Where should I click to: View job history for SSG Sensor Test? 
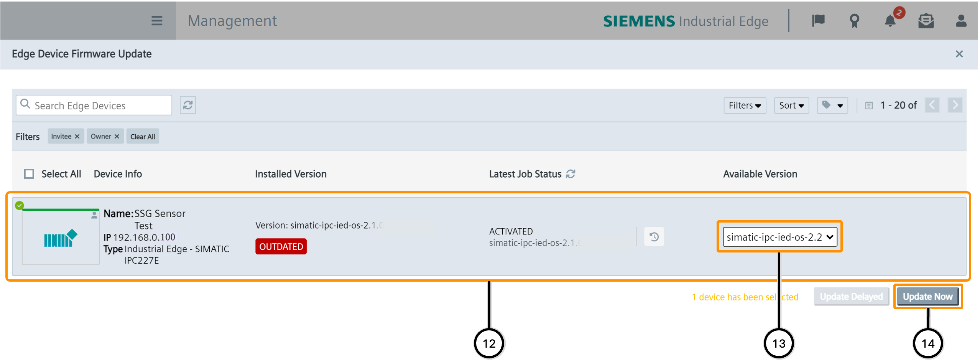tap(654, 237)
